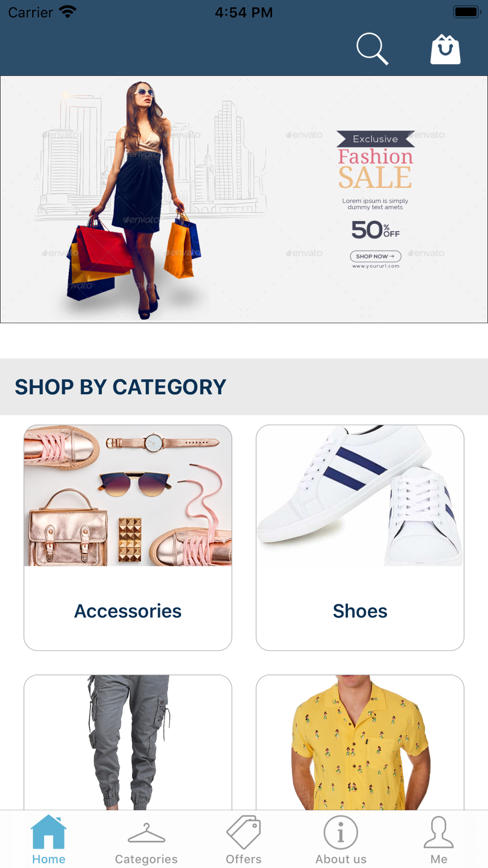This screenshot has height=868, width=488.
Task: Open the gray cargo pants category card
Action: (128, 742)
